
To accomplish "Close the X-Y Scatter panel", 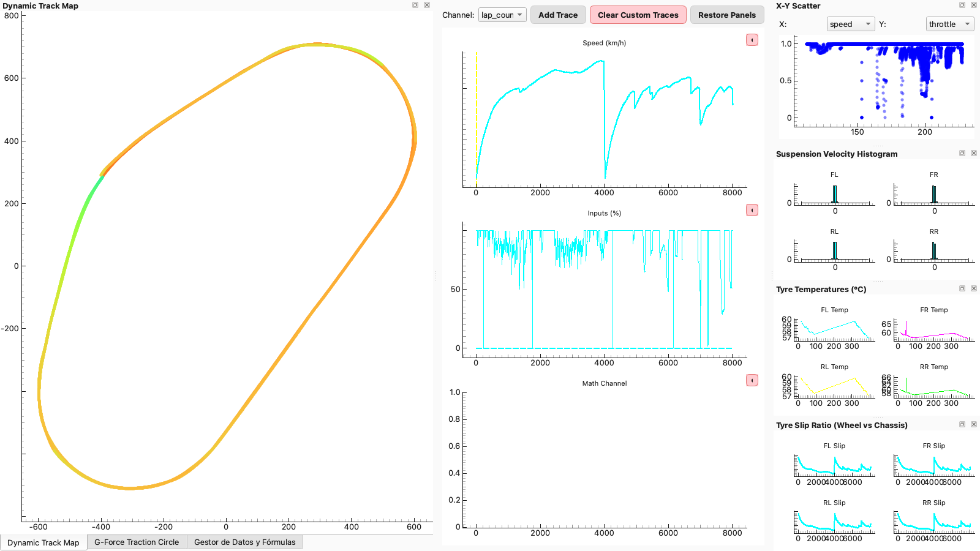I will pyautogui.click(x=974, y=5).
